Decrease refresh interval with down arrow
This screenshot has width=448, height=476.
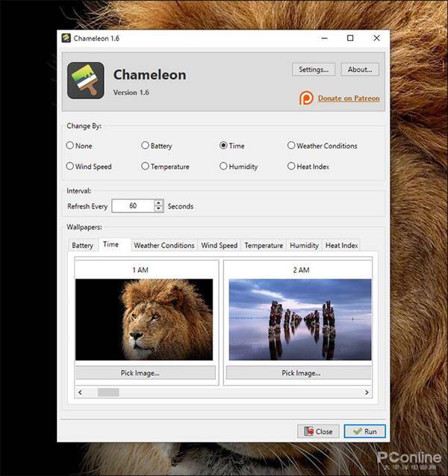point(158,209)
